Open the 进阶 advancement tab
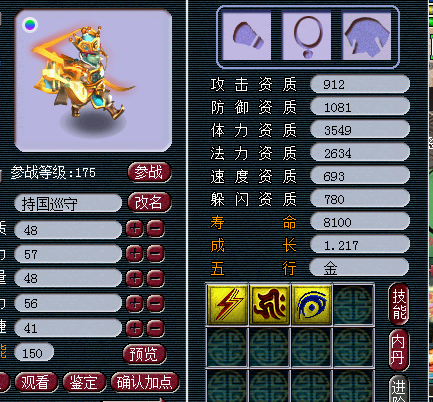The height and width of the screenshot is (402, 433). [399, 389]
